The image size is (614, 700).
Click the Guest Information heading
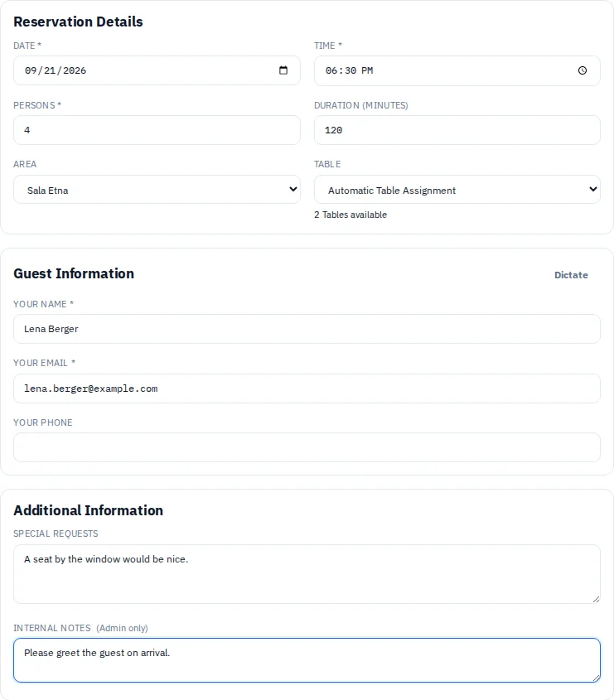coord(74,273)
